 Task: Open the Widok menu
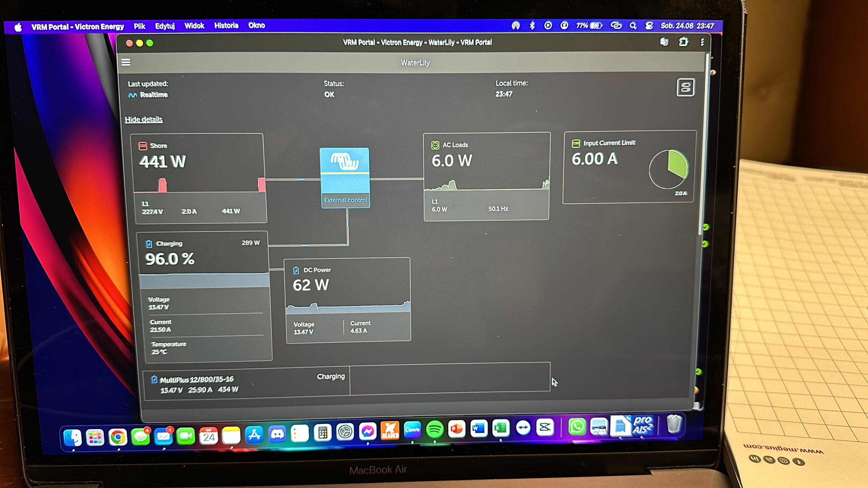[194, 26]
